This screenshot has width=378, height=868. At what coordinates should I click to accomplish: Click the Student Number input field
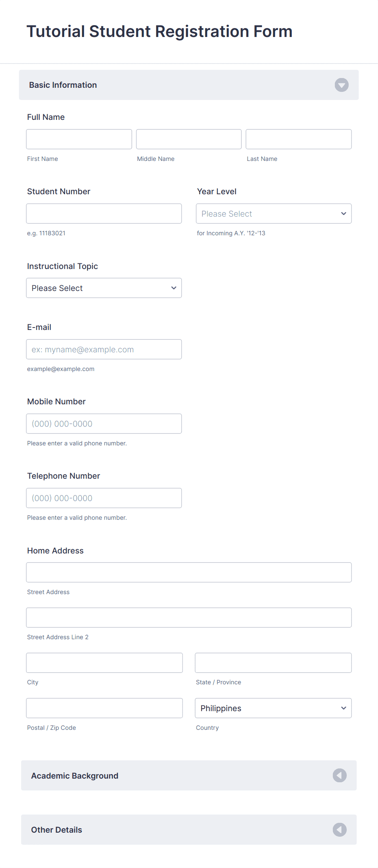[x=104, y=213]
